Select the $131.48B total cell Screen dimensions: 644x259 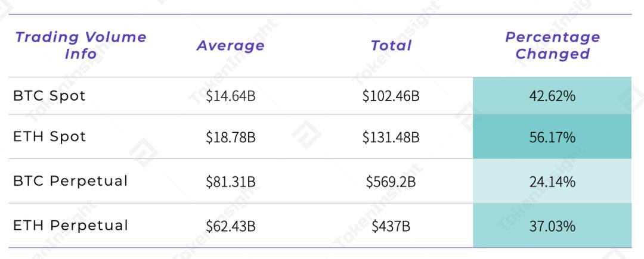coord(391,137)
